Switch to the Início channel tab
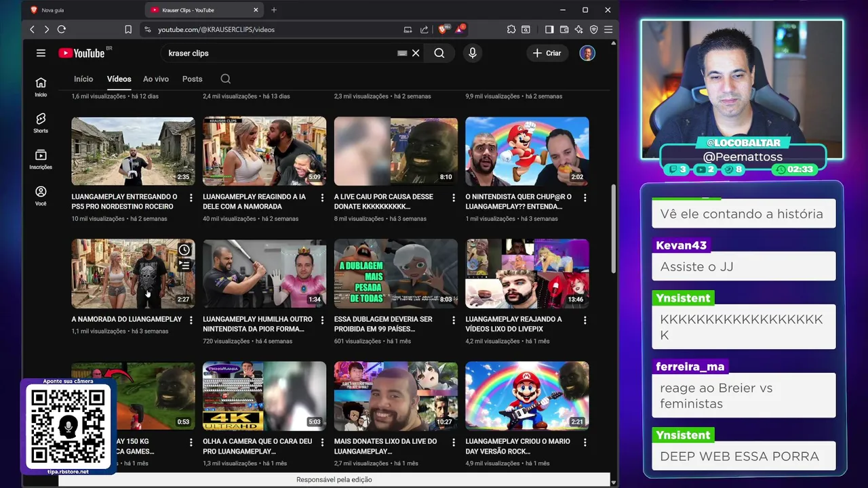 (83, 79)
